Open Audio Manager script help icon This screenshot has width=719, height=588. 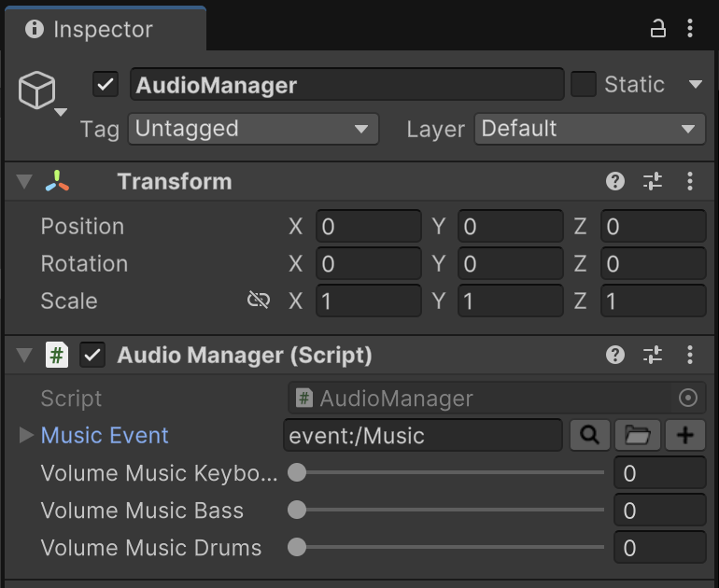(x=615, y=355)
